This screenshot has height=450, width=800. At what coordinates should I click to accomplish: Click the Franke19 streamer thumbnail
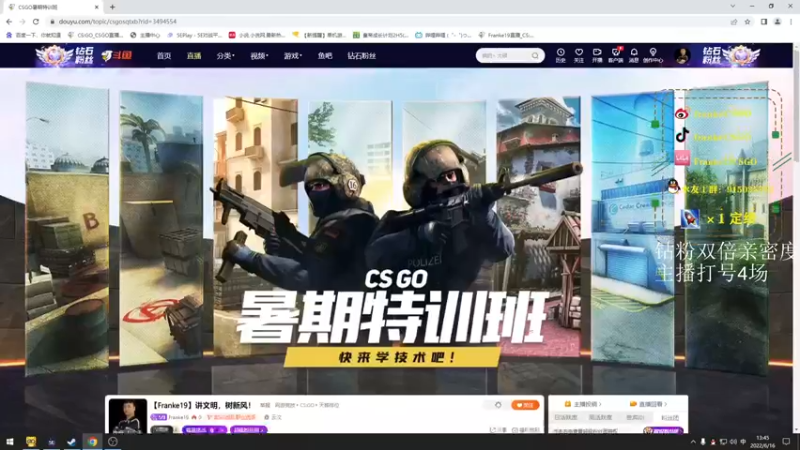pos(128,416)
